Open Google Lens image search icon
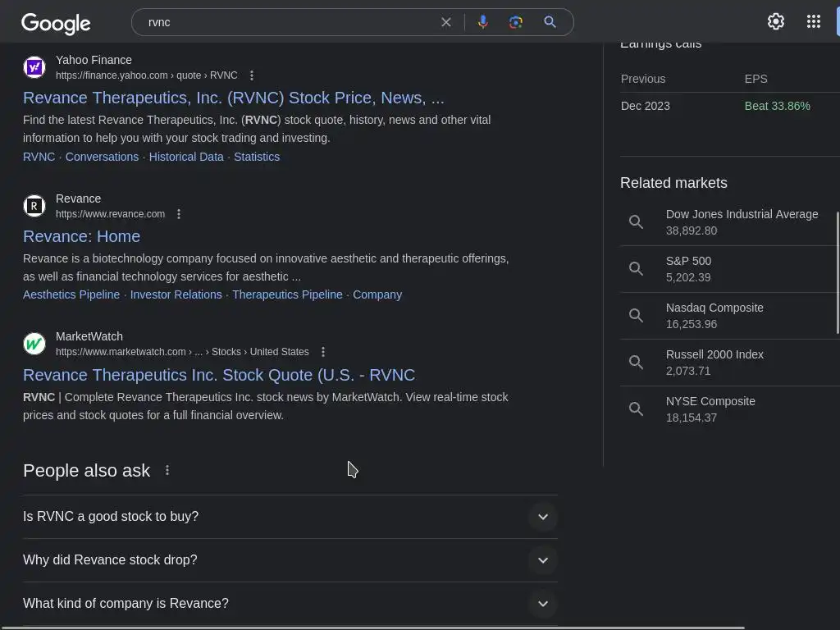The image size is (840, 630). pyautogui.click(x=515, y=22)
